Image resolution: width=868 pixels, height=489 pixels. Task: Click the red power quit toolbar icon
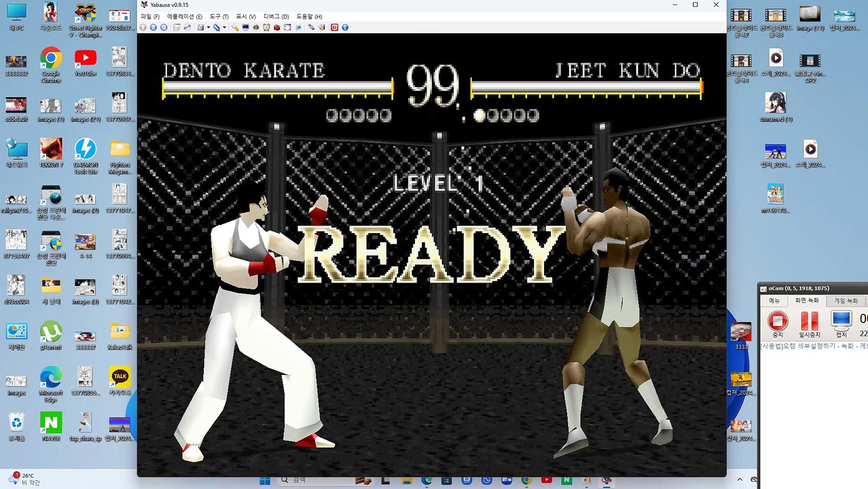click(x=334, y=27)
